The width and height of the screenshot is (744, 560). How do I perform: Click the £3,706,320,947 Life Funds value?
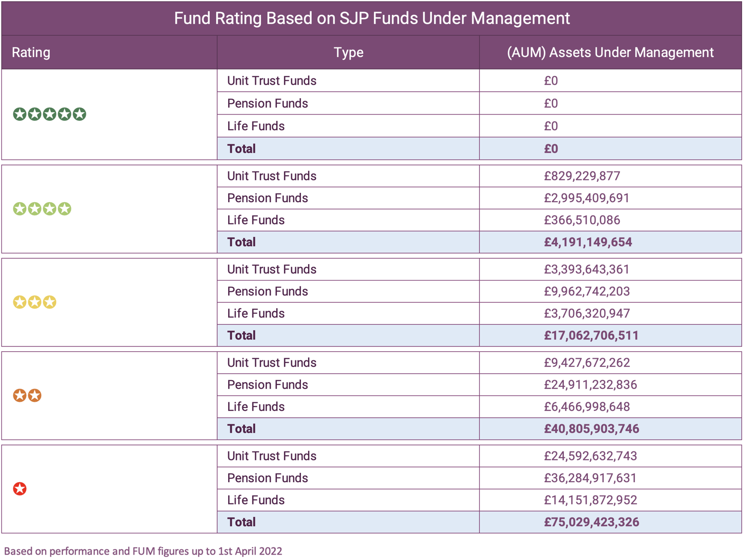tap(586, 313)
